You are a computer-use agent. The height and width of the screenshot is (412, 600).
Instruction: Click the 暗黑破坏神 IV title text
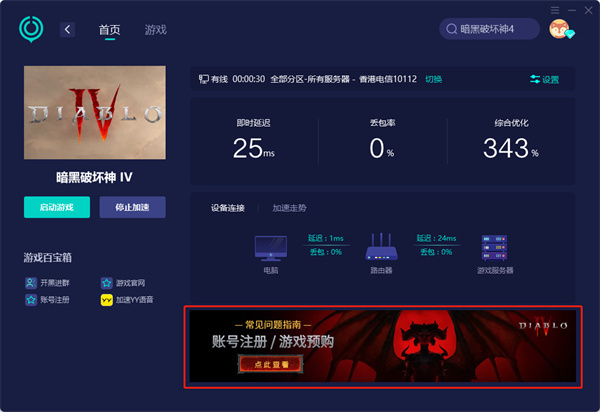(x=95, y=177)
